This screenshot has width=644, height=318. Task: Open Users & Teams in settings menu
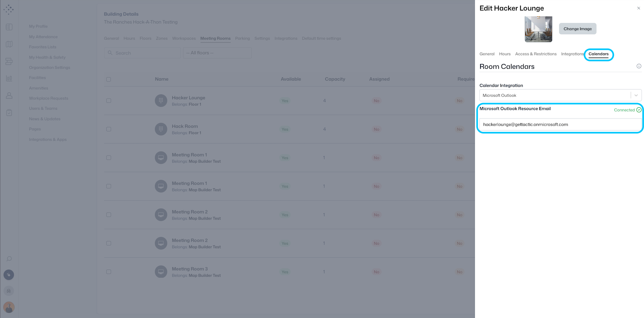coord(43,109)
